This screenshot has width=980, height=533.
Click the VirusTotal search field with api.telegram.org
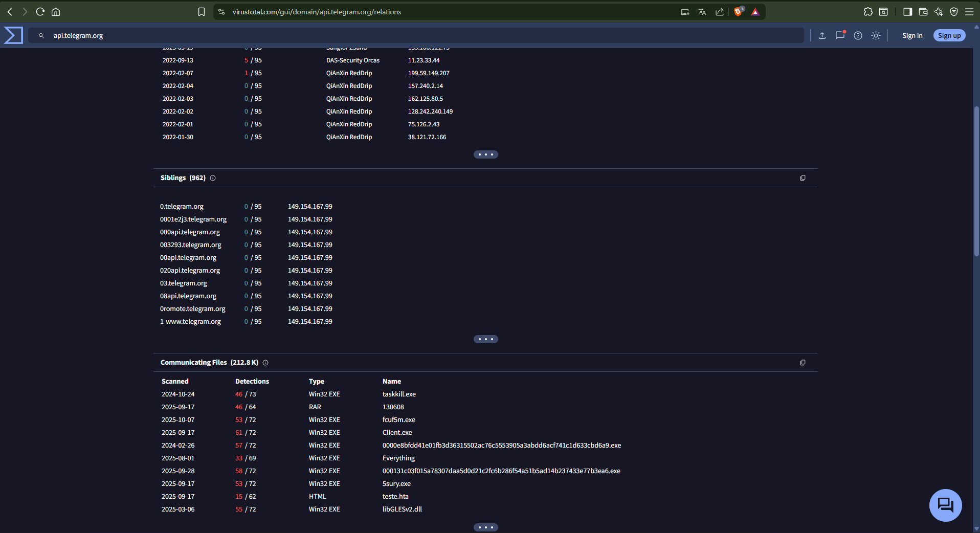coord(416,35)
